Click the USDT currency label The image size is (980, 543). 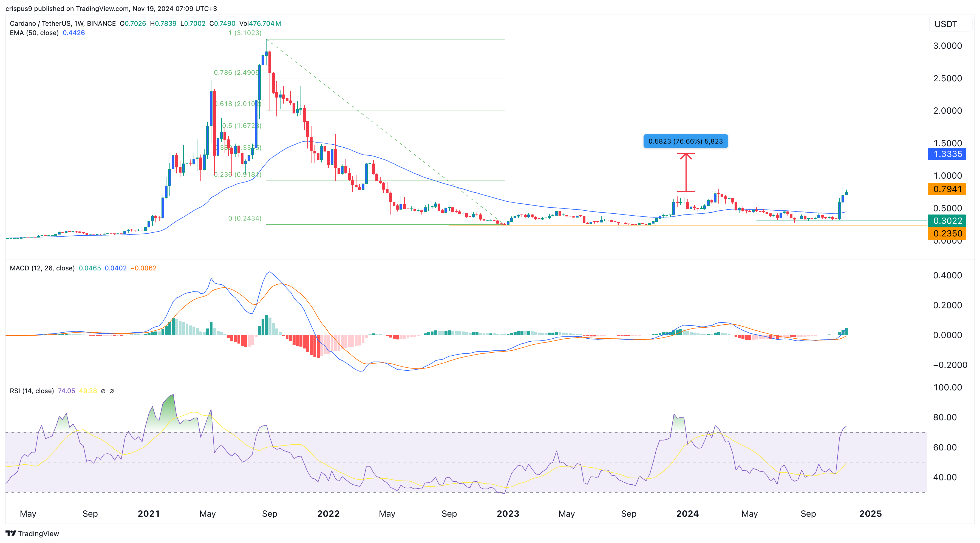point(945,24)
